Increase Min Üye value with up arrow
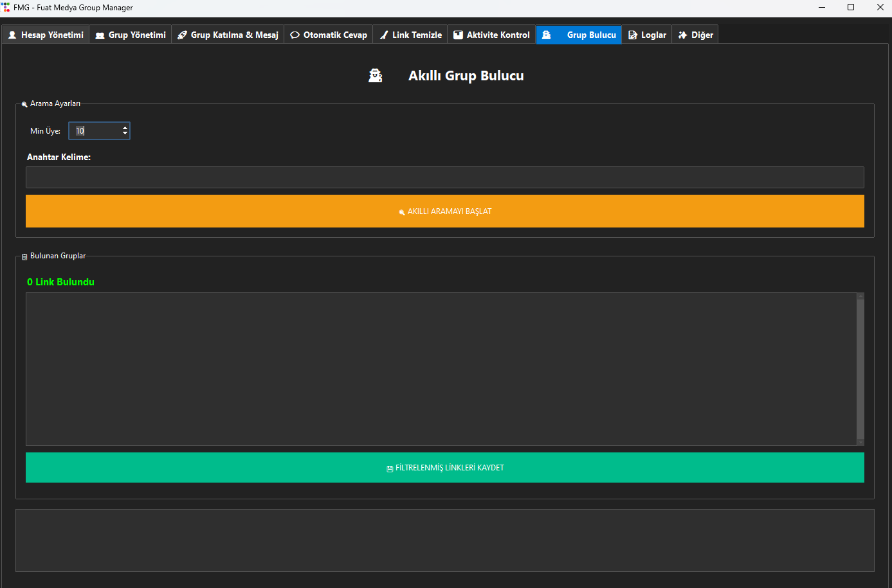 point(125,128)
